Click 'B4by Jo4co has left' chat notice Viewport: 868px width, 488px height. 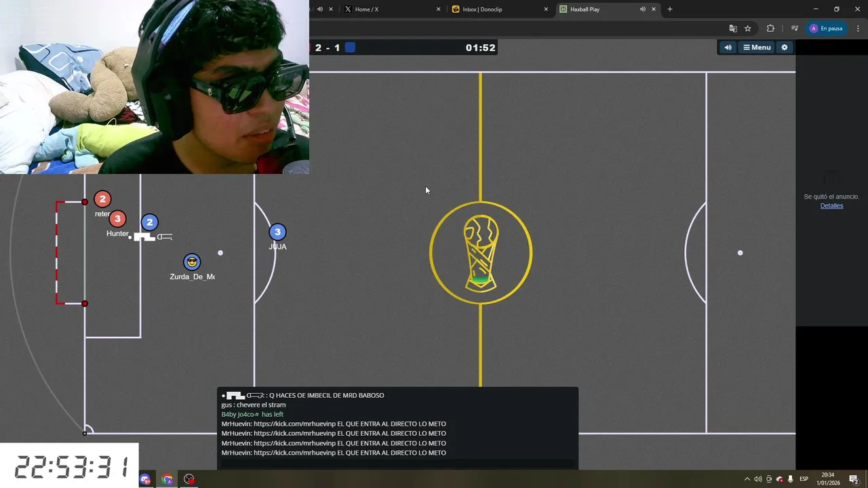pyautogui.click(x=252, y=414)
